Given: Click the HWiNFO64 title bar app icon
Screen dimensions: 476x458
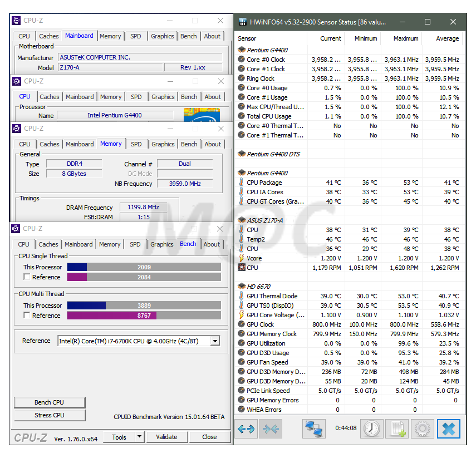Looking at the screenshot, I should [x=242, y=22].
